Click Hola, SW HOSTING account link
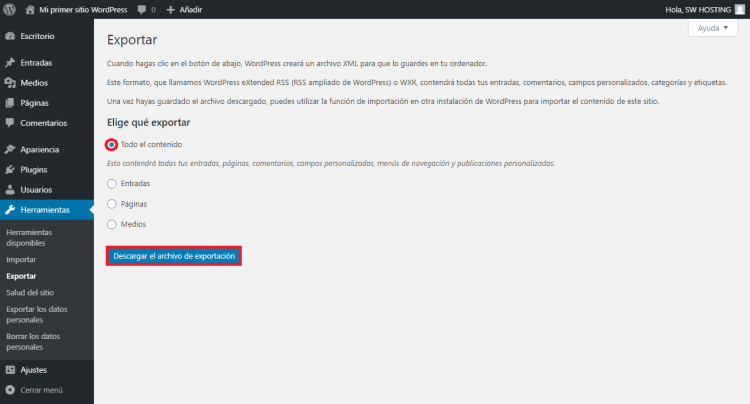 point(698,10)
